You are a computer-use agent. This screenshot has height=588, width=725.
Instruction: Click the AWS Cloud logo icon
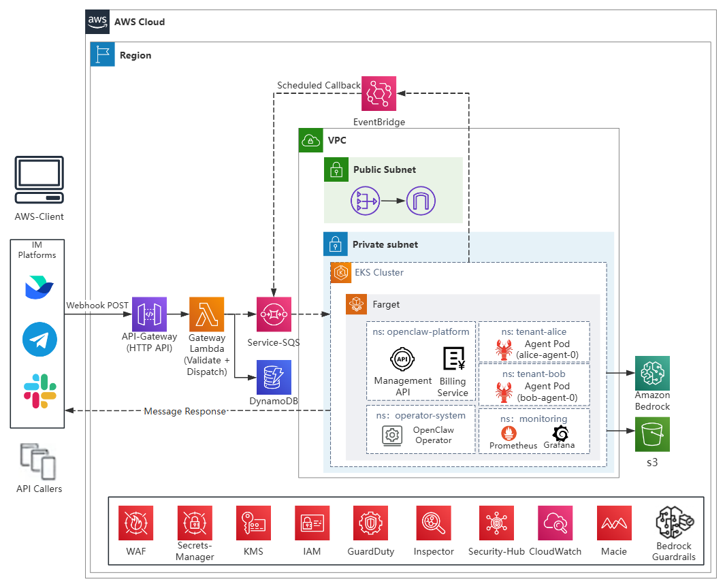pyautogui.click(x=97, y=22)
